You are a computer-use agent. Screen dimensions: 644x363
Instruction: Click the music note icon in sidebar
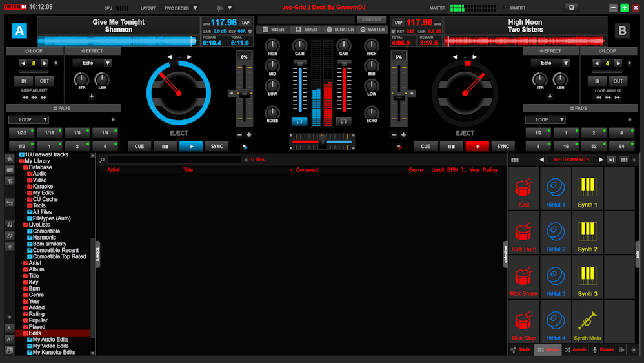[10, 225]
